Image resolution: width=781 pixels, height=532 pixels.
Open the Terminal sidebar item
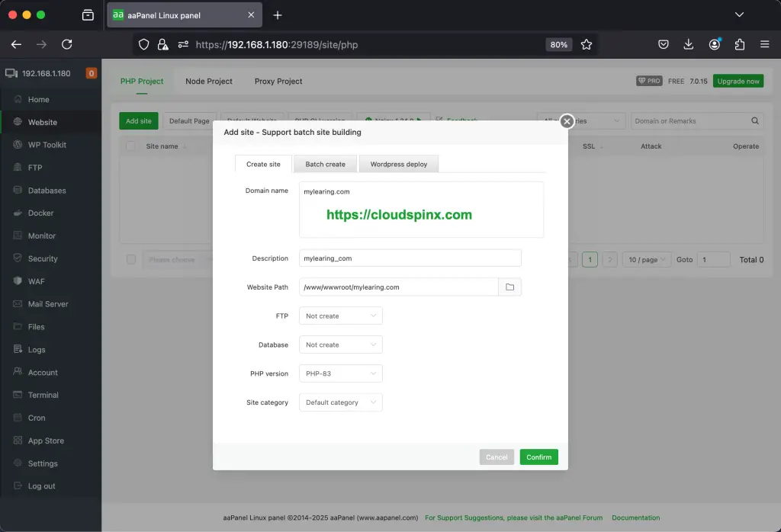pyautogui.click(x=43, y=395)
